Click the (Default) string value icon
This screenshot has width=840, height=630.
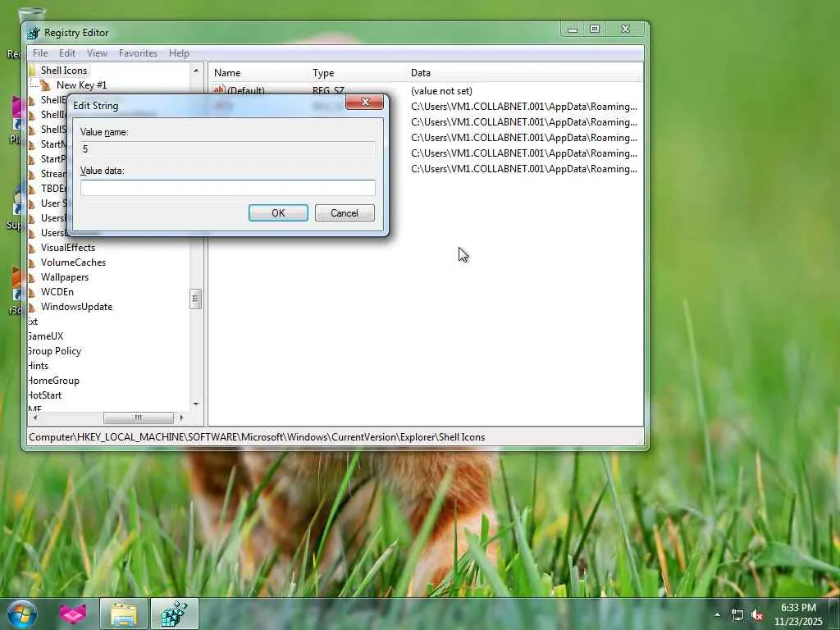tap(218, 89)
